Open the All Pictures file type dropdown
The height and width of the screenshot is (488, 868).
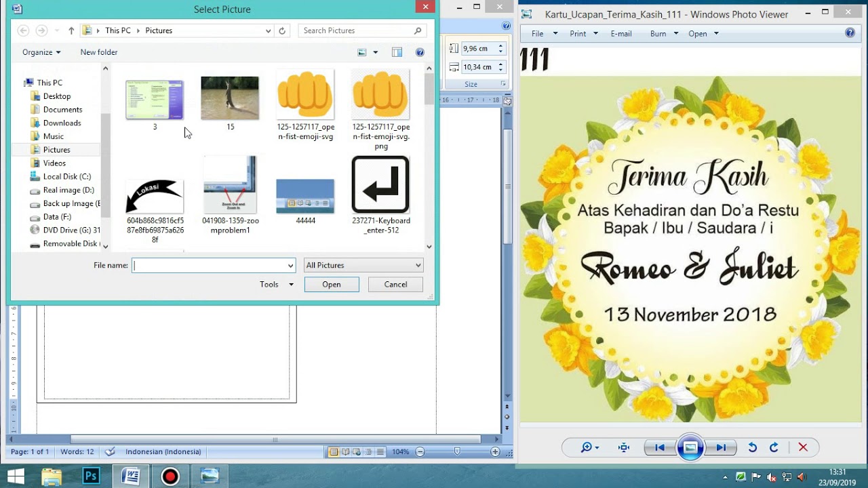click(x=418, y=266)
